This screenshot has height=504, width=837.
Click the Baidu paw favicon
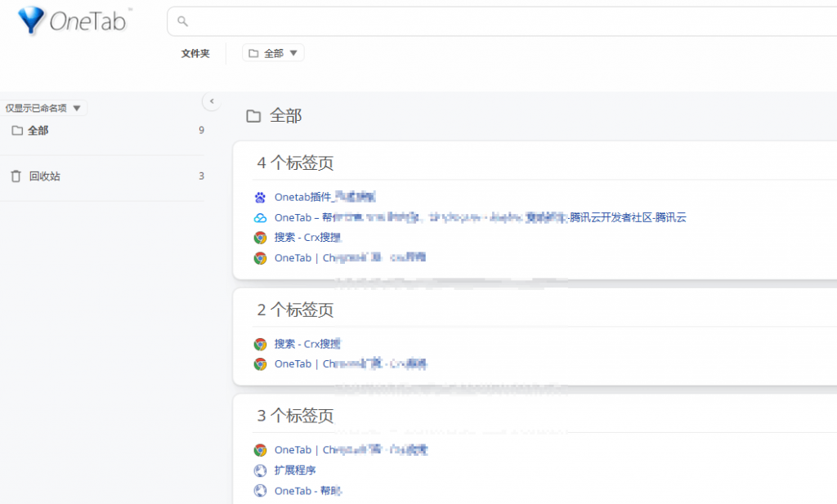(x=260, y=197)
